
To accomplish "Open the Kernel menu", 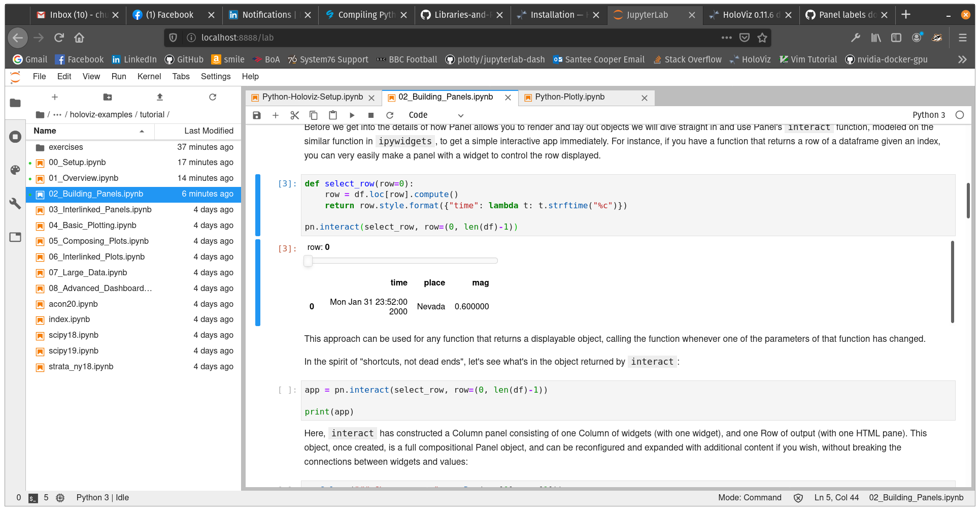I will click(x=149, y=77).
